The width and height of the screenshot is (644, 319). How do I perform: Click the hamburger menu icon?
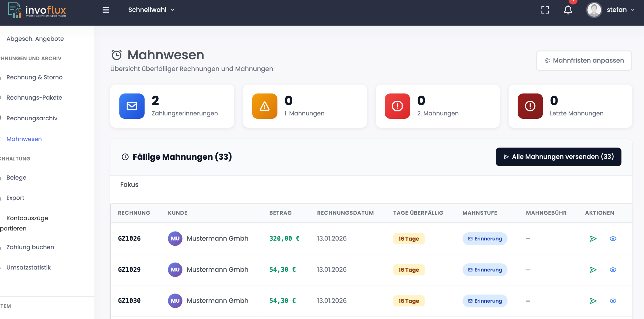106,10
